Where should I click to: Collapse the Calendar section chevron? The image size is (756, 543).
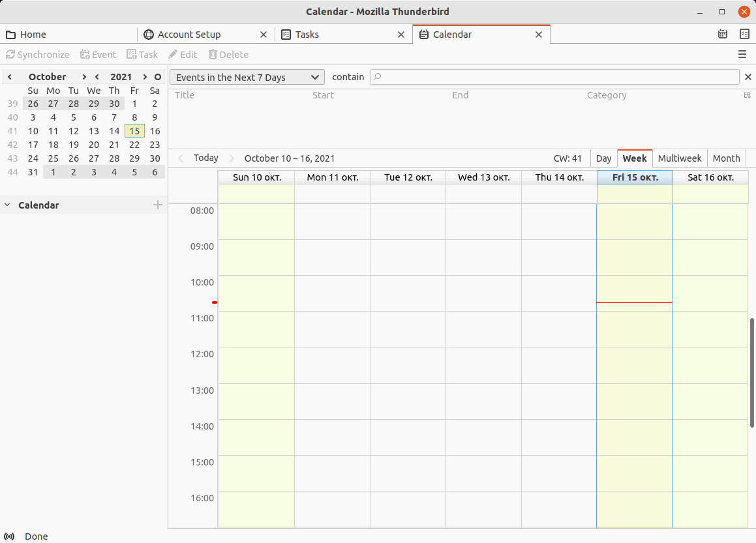coord(7,205)
